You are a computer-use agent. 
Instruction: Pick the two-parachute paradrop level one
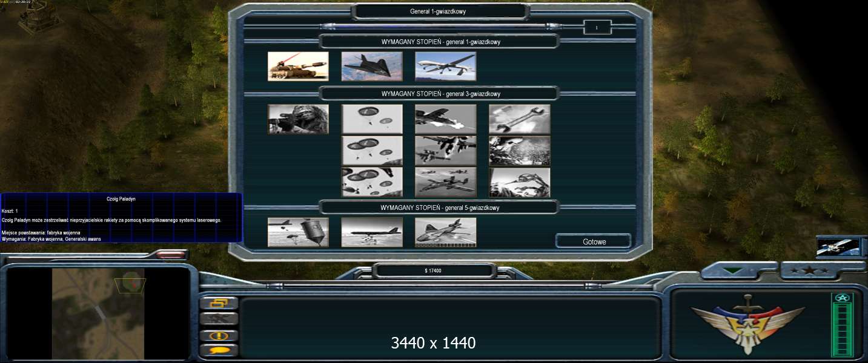pyautogui.click(x=372, y=119)
